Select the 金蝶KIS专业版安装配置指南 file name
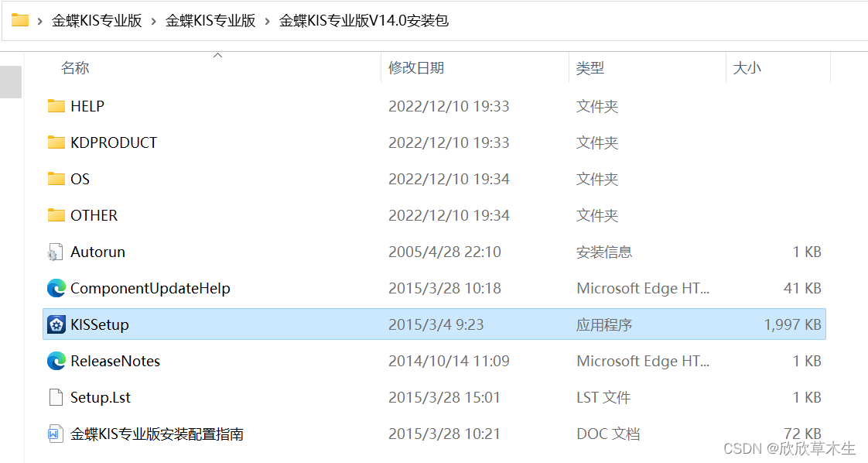The height and width of the screenshot is (463, 868). pos(157,434)
